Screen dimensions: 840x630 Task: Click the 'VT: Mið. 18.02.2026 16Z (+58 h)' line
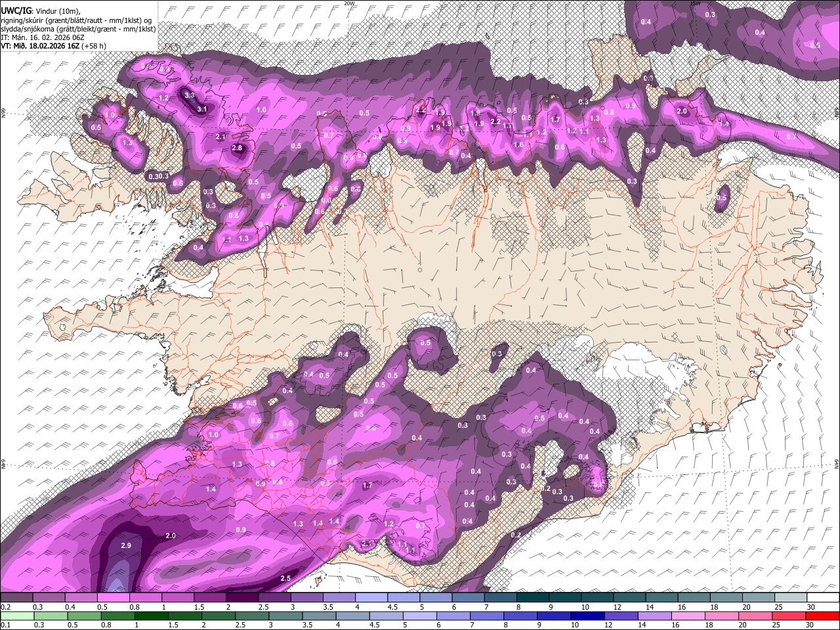(54, 47)
